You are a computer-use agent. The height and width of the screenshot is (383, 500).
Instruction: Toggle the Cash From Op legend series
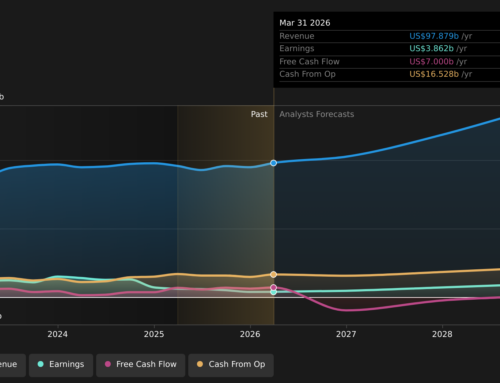231,365
